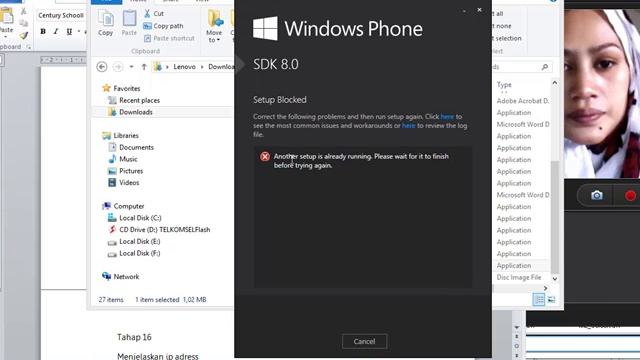Open recent locations dropdown arrow in Explorer

(131, 67)
